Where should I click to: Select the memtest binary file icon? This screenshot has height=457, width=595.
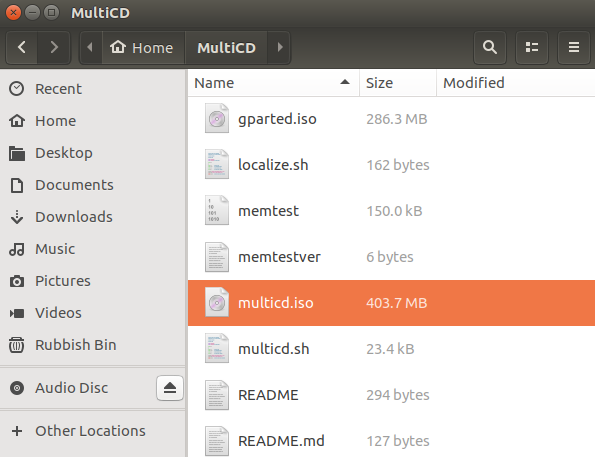217,210
